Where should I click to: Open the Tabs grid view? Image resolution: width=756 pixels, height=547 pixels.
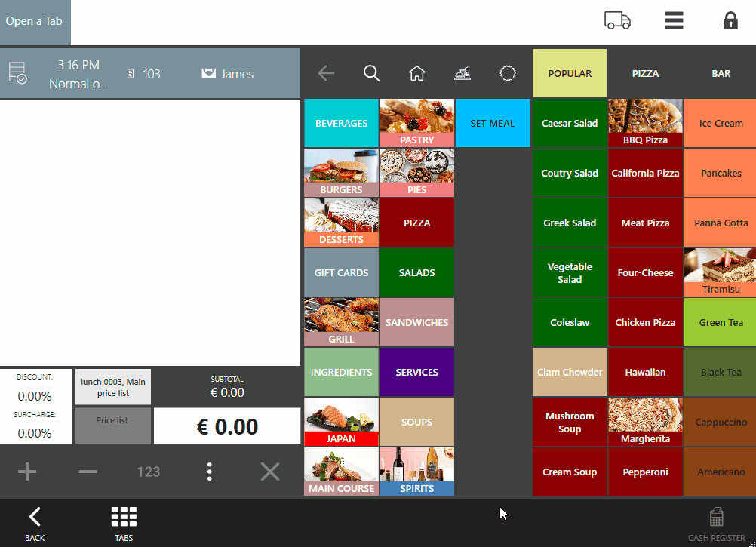(124, 523)
